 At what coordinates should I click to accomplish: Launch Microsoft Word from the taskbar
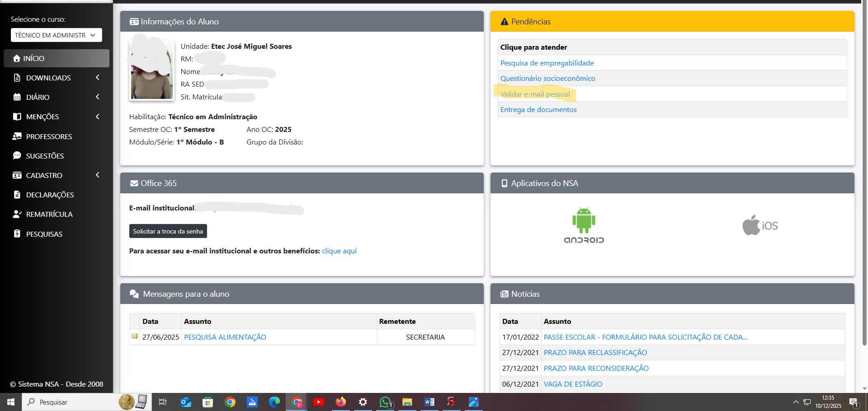click(x=429, y=402)
